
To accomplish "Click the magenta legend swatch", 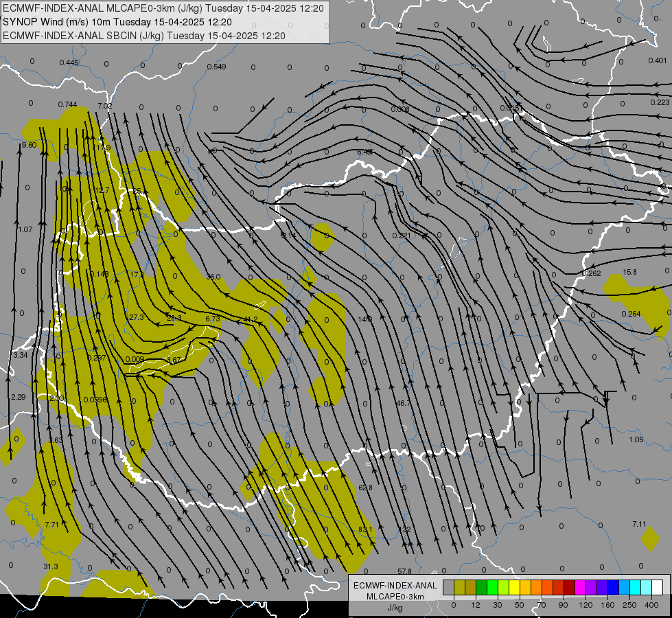I will tap(580, 588).
